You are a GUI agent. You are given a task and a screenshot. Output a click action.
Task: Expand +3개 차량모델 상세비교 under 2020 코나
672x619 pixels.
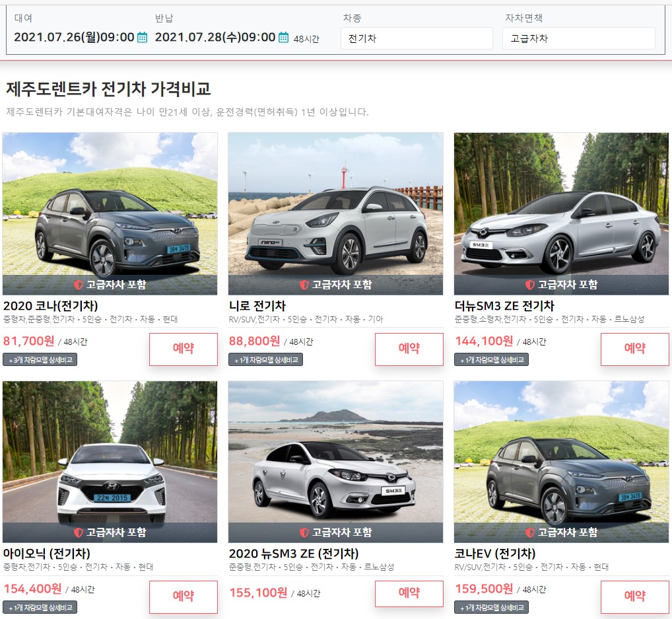point(40,359)
